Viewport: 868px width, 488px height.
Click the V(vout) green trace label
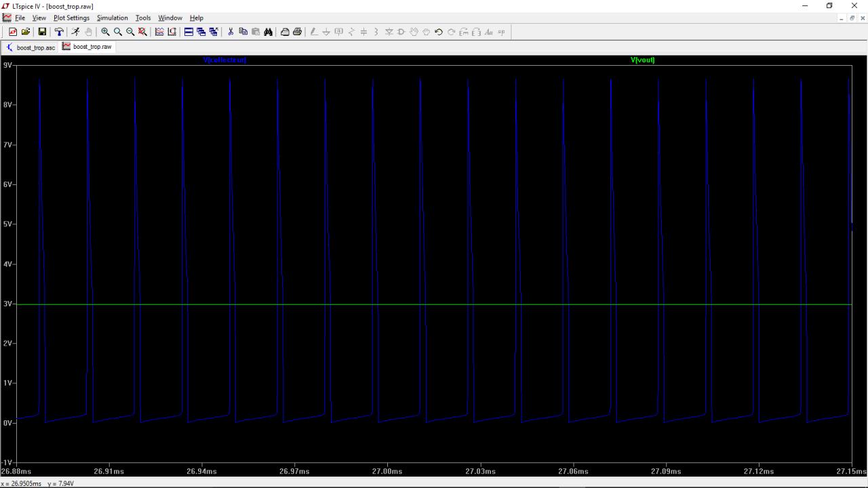[642, 60]
